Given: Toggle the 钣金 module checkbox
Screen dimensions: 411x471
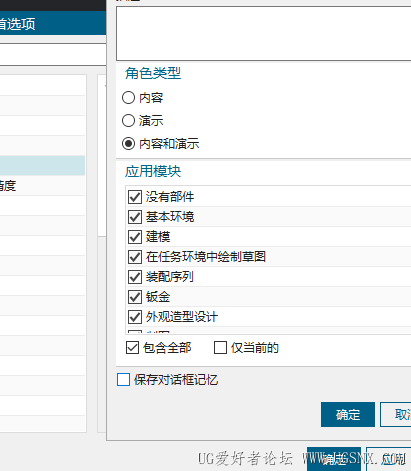Looking at the screenshot, I should [135, 297].
